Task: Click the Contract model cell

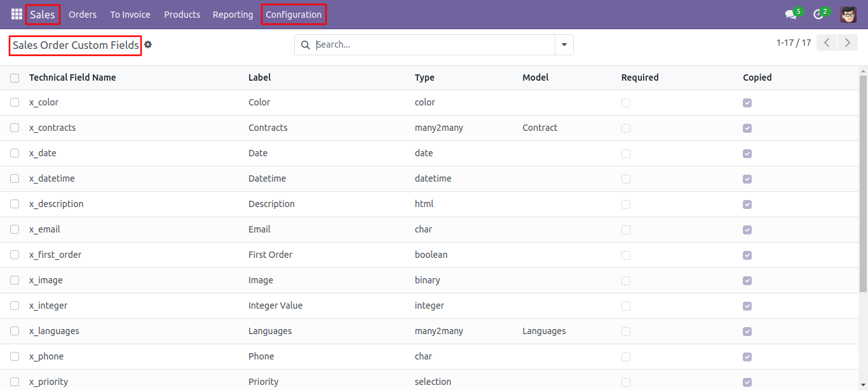Action: 540,128
